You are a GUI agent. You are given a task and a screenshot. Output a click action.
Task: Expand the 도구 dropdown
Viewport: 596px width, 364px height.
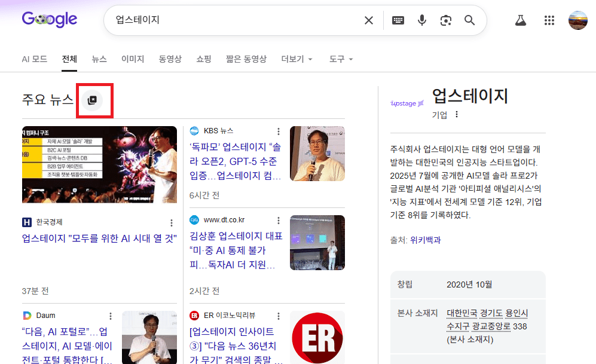[341, 59]
